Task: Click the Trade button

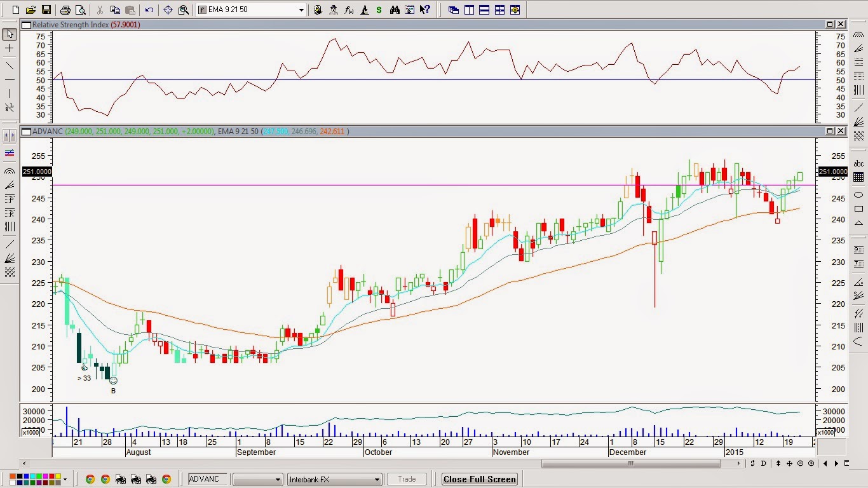Action: [x=407, y=479]
